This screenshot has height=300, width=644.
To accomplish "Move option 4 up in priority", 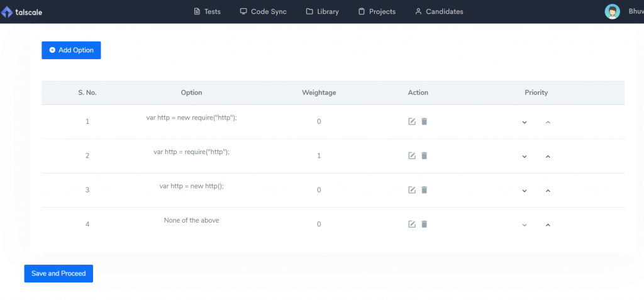I will coord(548,225).
